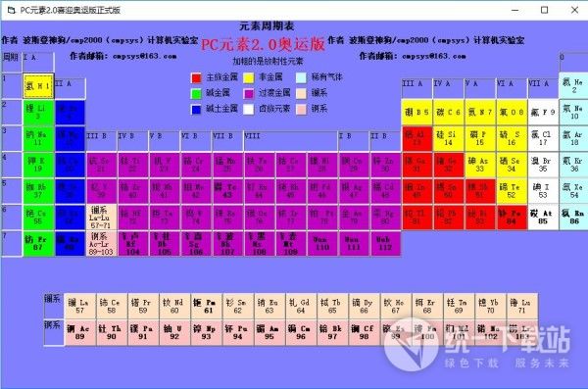The width and height of the screenshot is (588, 389).
Task: Choose the sodium Na 11 element cell
Action: [x=38, y=138]
